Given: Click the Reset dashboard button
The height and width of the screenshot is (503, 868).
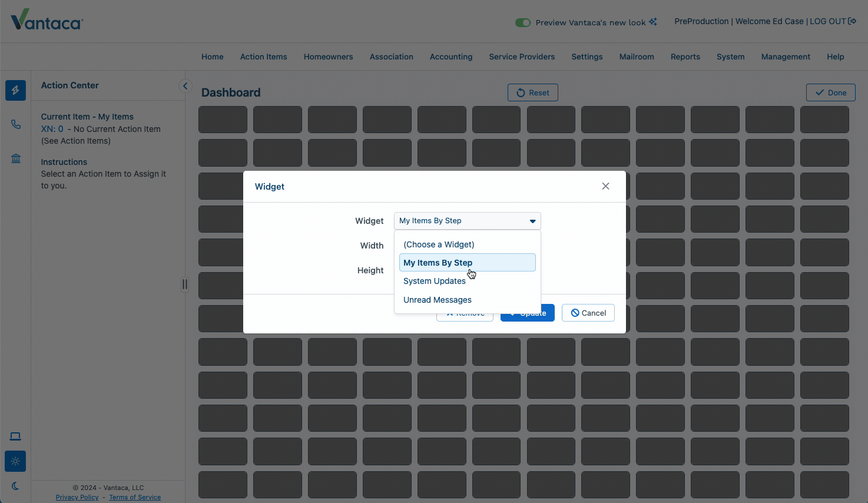Looking at the screenshot, I should point(533,92).
